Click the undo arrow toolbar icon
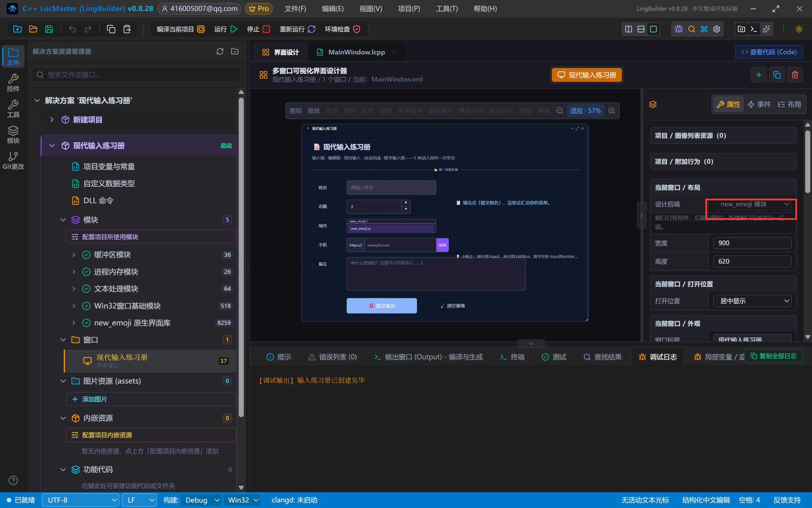Viewport: 812px width, 508px height. (x=72, y=29)
